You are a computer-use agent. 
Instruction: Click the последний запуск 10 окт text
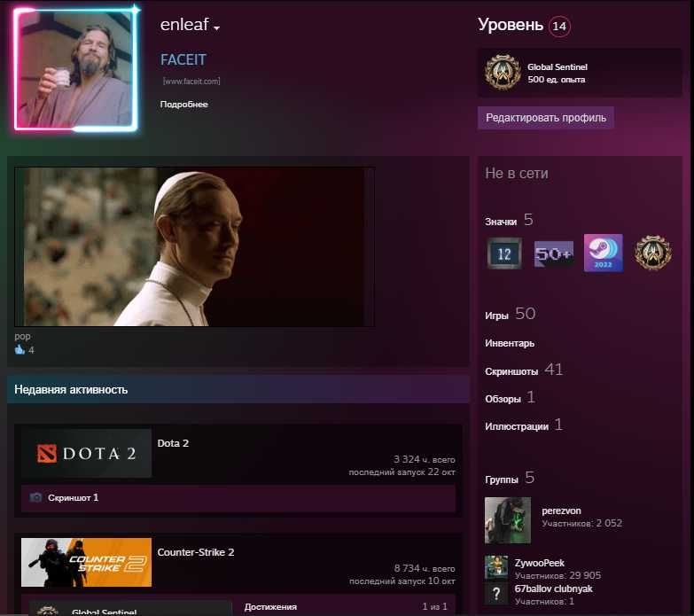click(x=402, y=581)
